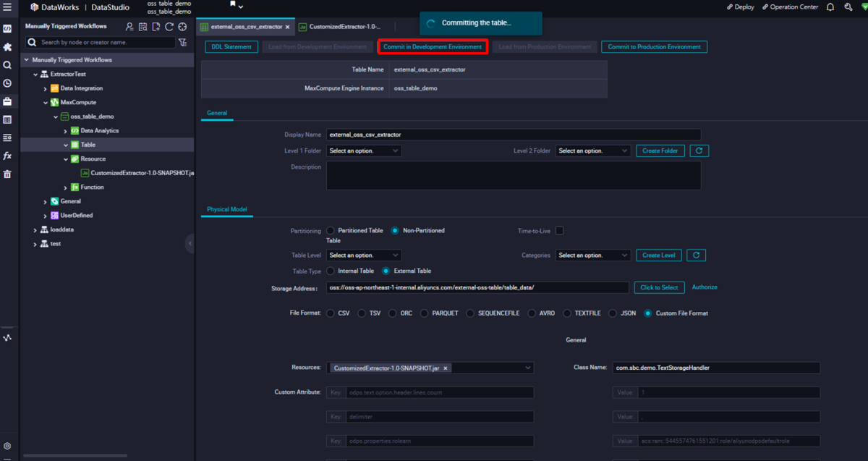Open the magnifier search sidebar icon
The width and height of the screenshot is (868, 461).
[7, 65]
